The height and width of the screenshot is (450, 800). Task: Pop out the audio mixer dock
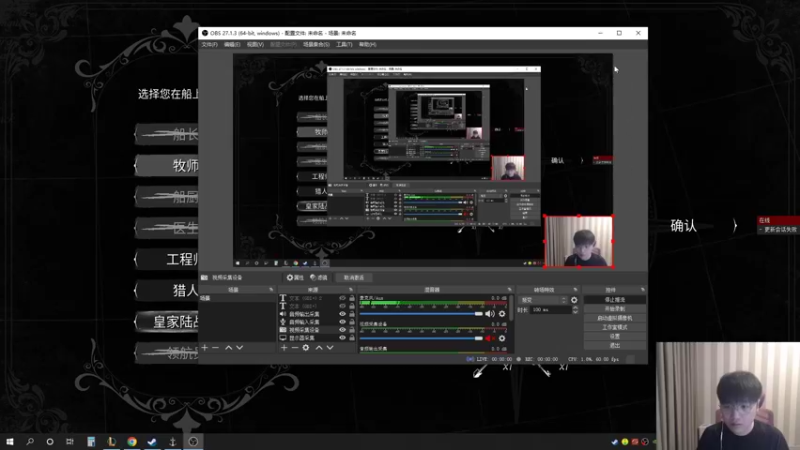(x=509, y=290)
